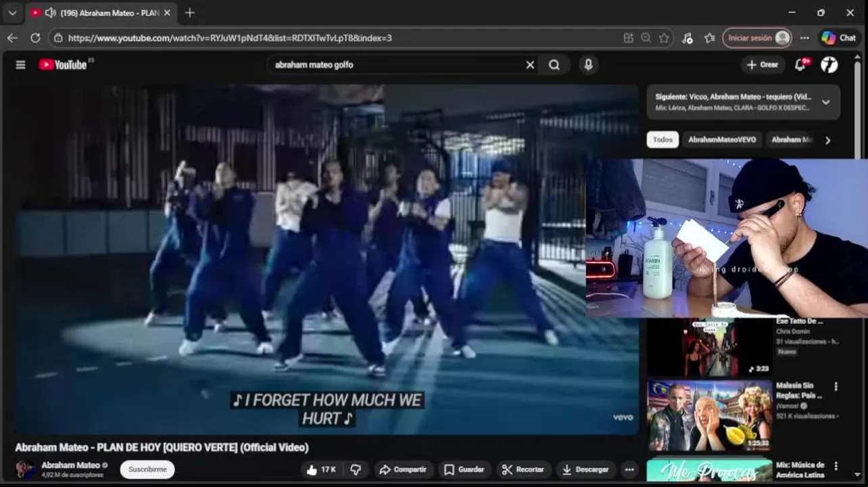Open the Abraham Mateo channel name link

pyautogui.click(x=70, y=465)
